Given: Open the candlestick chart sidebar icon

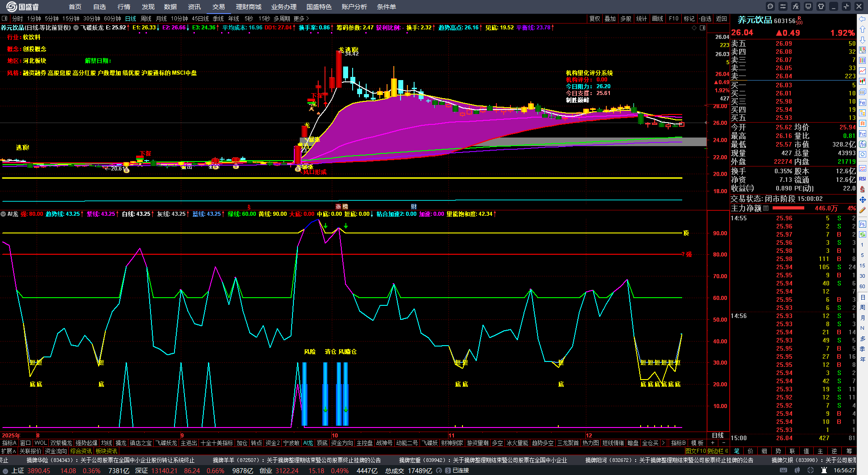Looking at the screenshot, I should [x=863, y=81].
